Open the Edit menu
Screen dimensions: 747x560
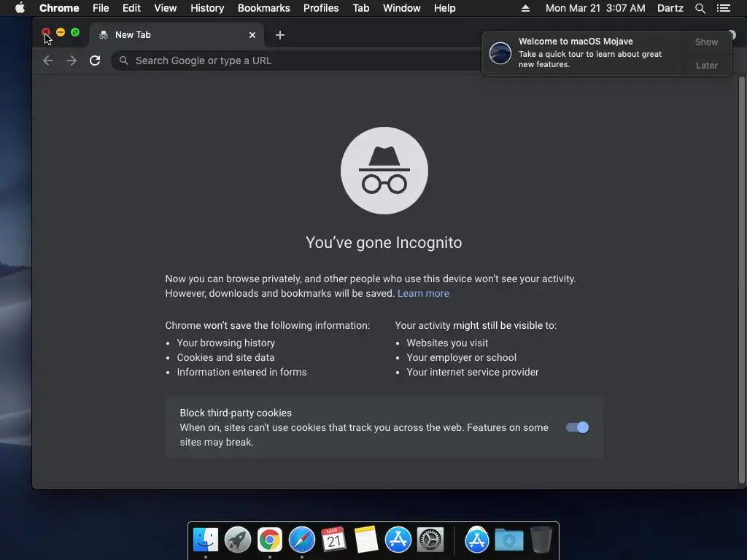pos(131,8)
